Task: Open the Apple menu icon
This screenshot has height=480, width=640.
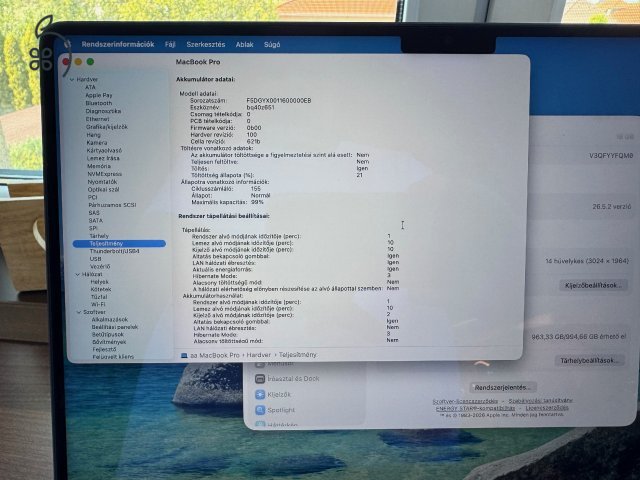Action: click(67, 43)
